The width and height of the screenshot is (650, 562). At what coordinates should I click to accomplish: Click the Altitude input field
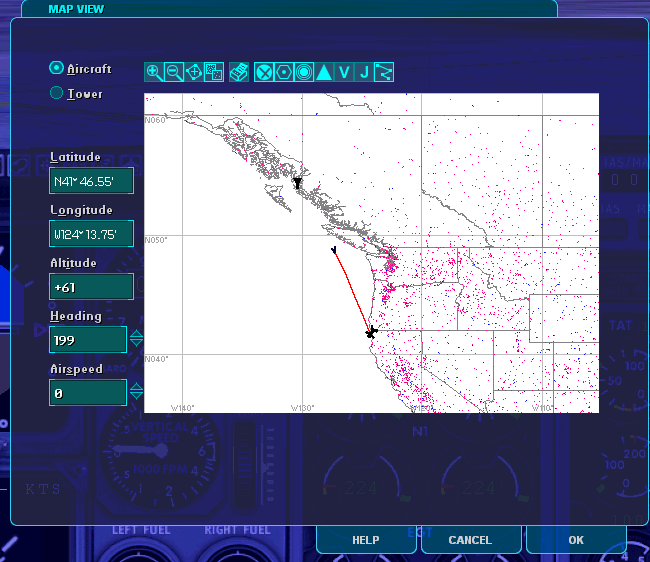click(x=91, y=287)
